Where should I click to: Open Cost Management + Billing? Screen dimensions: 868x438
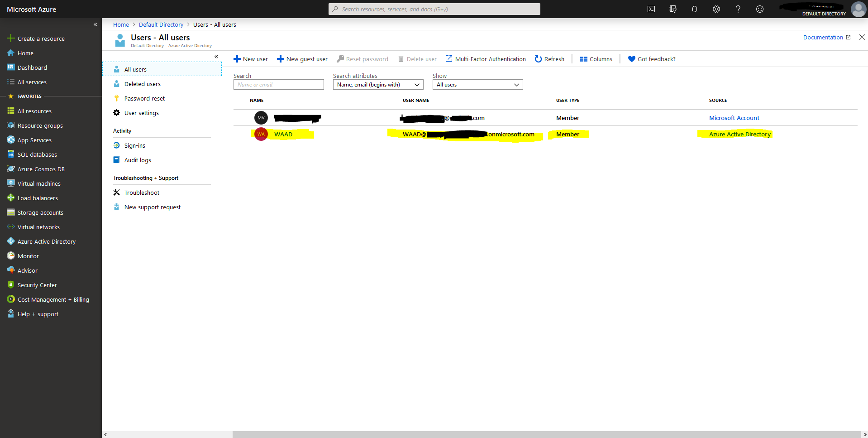pyautogui.click(x=48, y=299)
